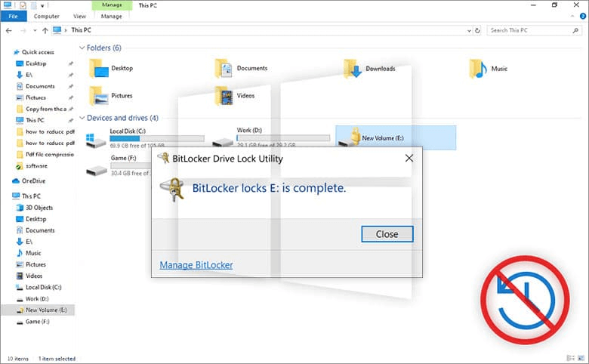
Task: Open the Downloads folder icon
Action: coord(353,69)
